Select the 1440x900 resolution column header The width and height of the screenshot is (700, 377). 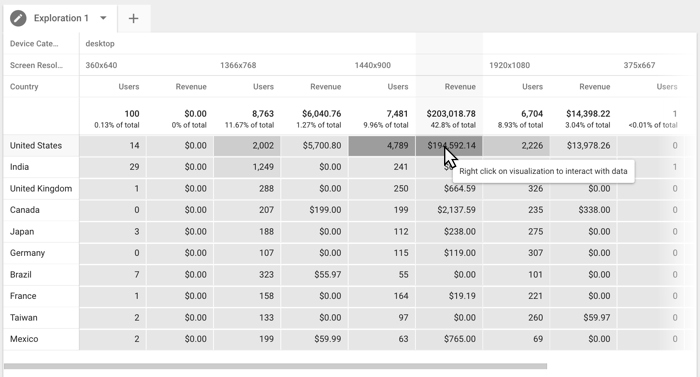pos(373,65)
